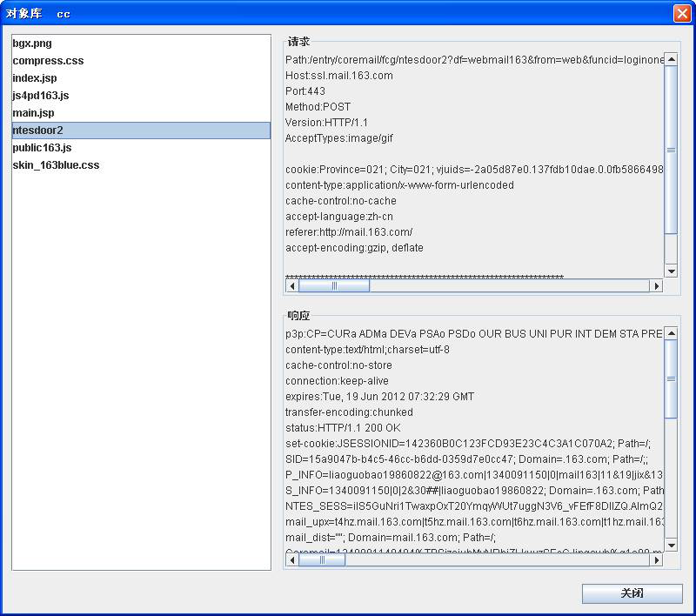Click the 响应 panel scroll-up arrow
Screen dimensions: 696x616
click(671, 334)
